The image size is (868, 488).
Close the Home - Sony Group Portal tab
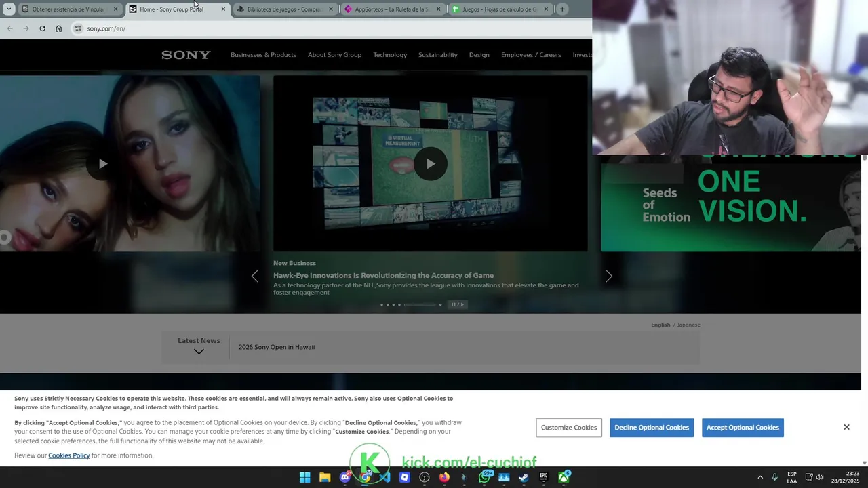(x=223, y=9)
